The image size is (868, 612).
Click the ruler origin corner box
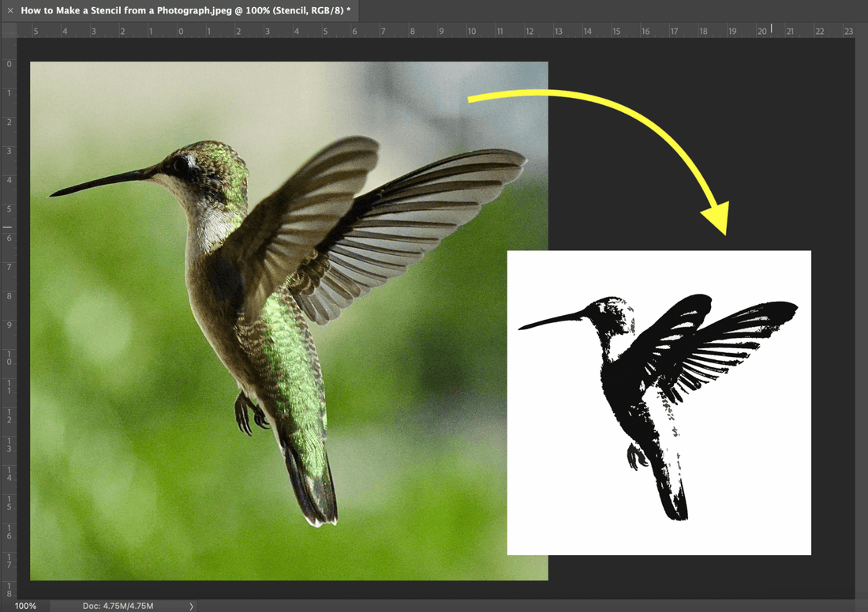pyautogui.click(x=9, y=30)
